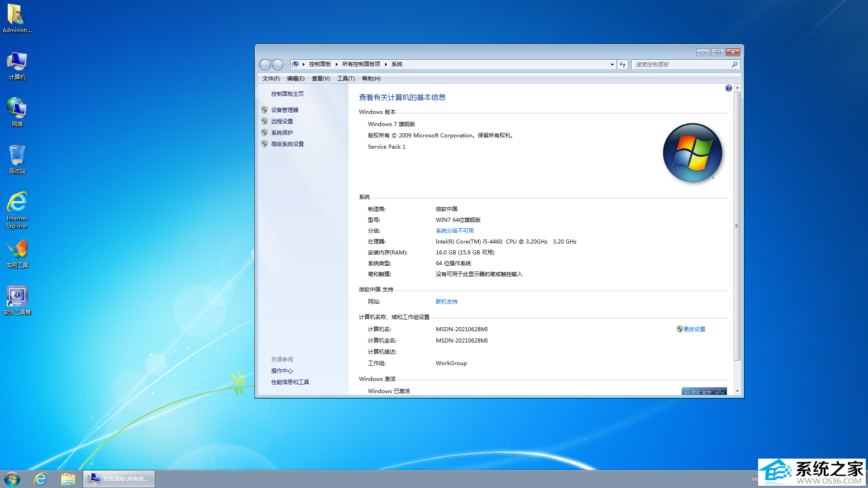Open the 回收站 recycle bin icon
The image size is (868, 488).
(17, 160)
